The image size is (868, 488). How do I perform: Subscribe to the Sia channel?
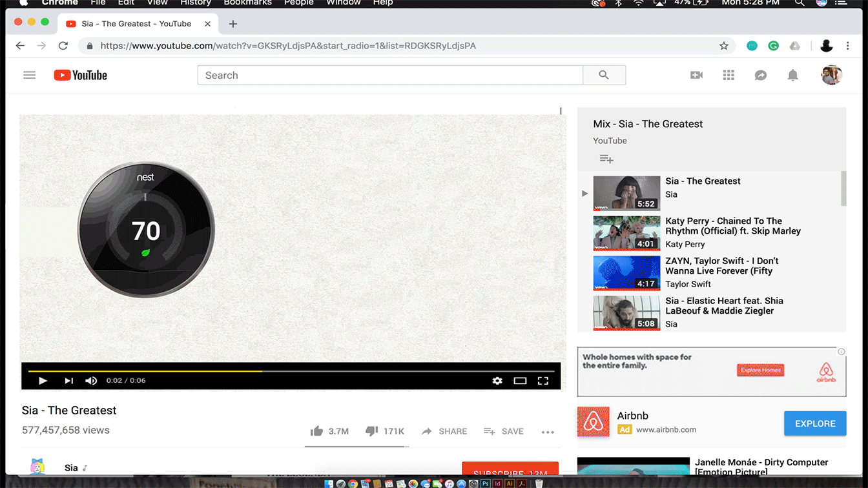coord(510,469)
